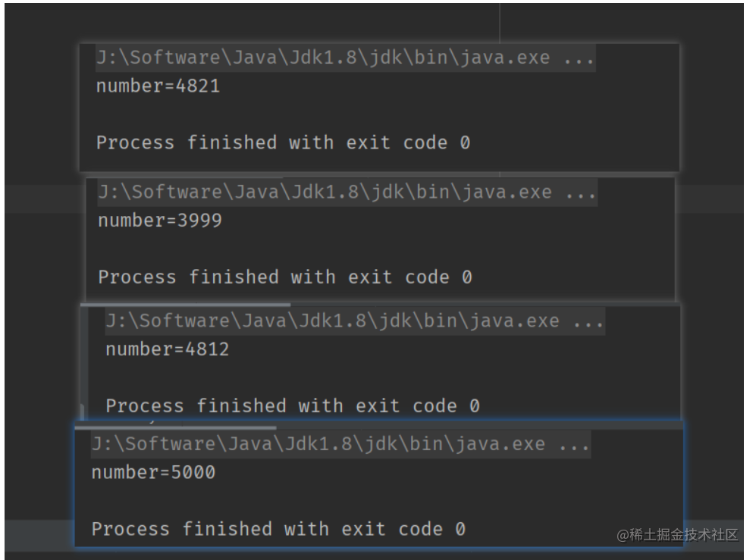This screenshot has height=560, width=756.
Task: Click the number=4821 output line
Action: 158,86
